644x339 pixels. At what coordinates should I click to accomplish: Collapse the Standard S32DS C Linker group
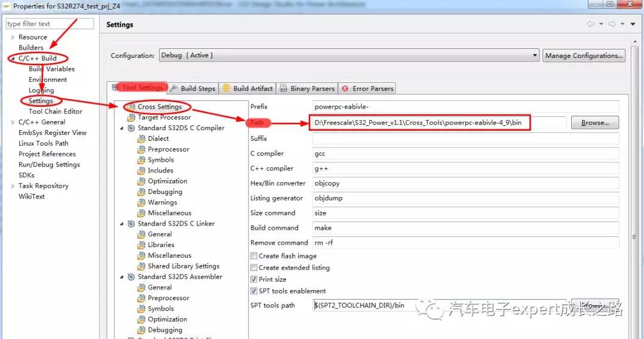[122, 224]
